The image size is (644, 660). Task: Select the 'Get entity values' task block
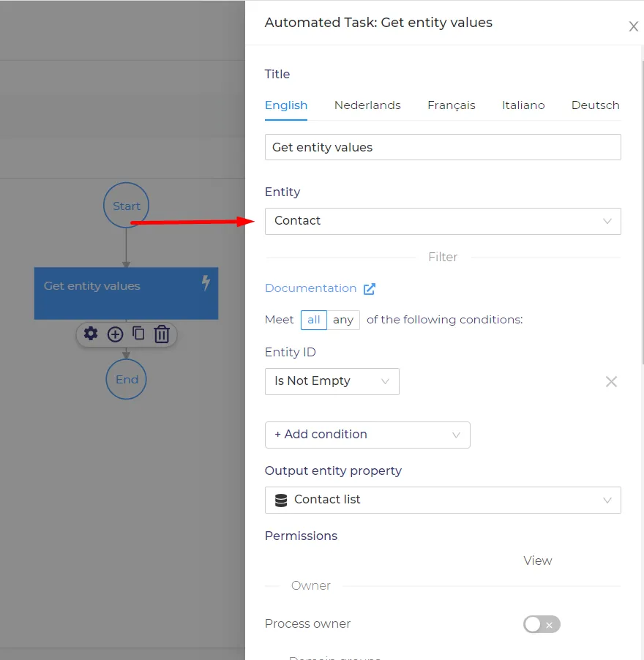click(127, 293)
